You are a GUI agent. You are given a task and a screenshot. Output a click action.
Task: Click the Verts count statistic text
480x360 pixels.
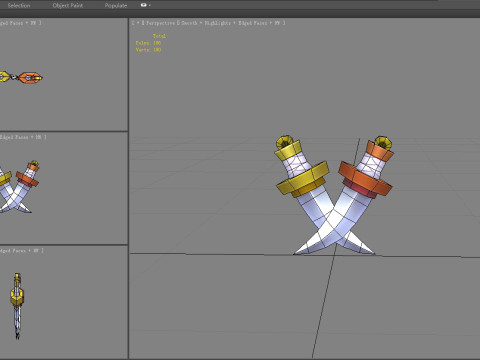point(148,50)
